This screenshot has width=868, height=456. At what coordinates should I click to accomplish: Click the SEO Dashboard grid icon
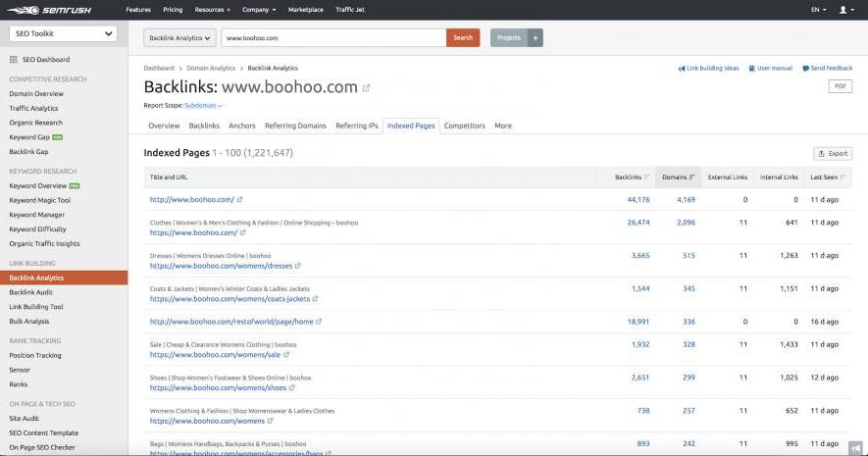coord(13,60)
